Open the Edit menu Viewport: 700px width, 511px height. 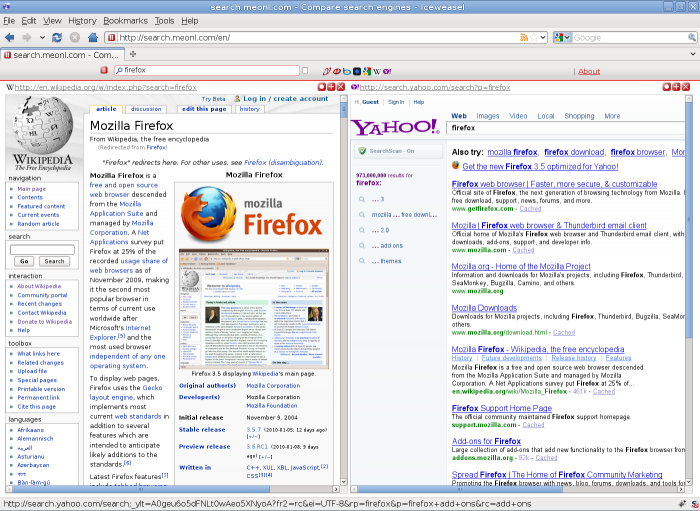coord(29,21)
